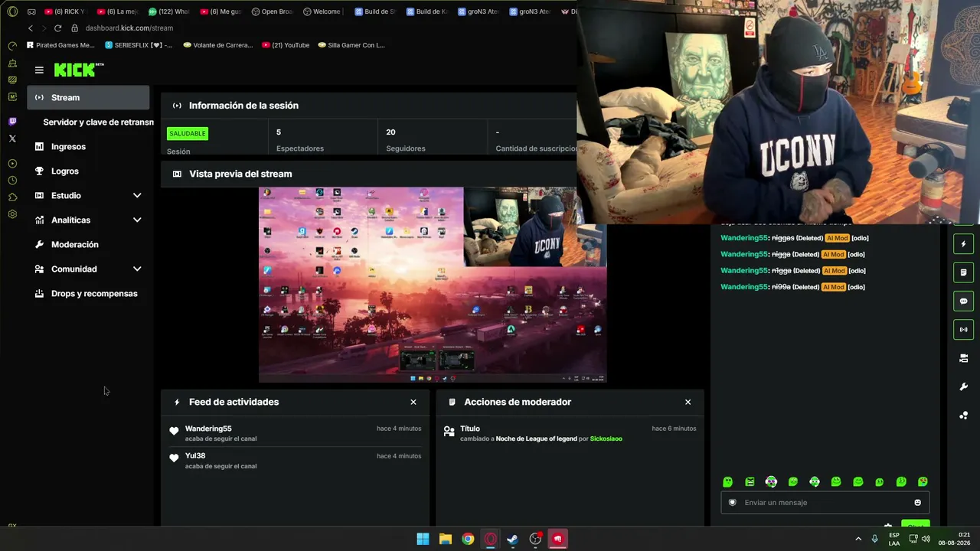Expand the Estudio submenu
This screenshot has width=980, height=551.
point(137,196)
